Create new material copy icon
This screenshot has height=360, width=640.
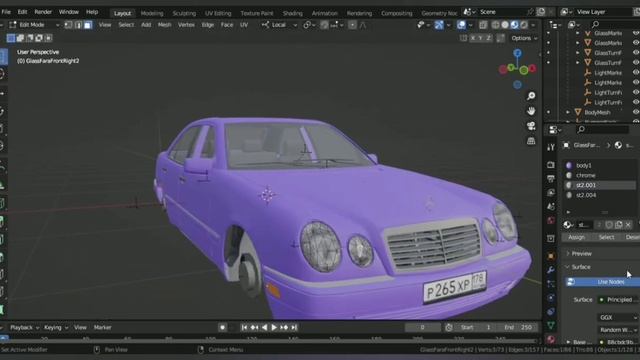(619, 225)
